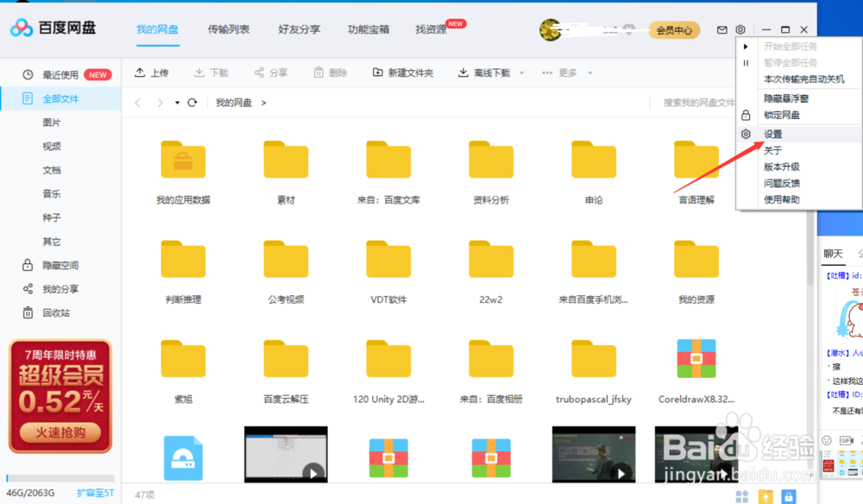Choose 设置 from the open menu
Image resolution: width=863 pixels, height=504 pixels.
(x=774, y=134)
